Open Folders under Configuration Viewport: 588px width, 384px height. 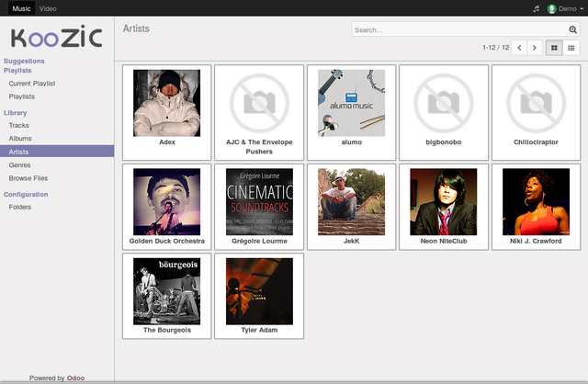(x=20, y=207)
